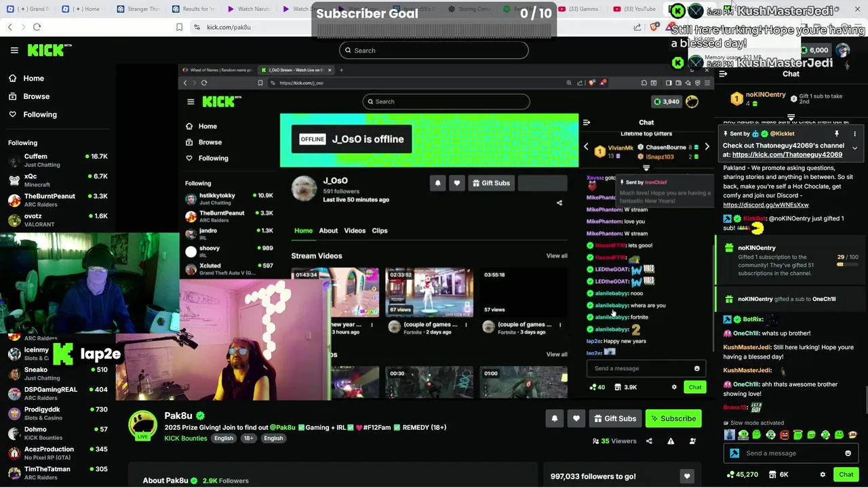Open TheBurntPeanut channel in outer sidebar
This screenshot has width=868, height=488.
click(x=58, y=200)
